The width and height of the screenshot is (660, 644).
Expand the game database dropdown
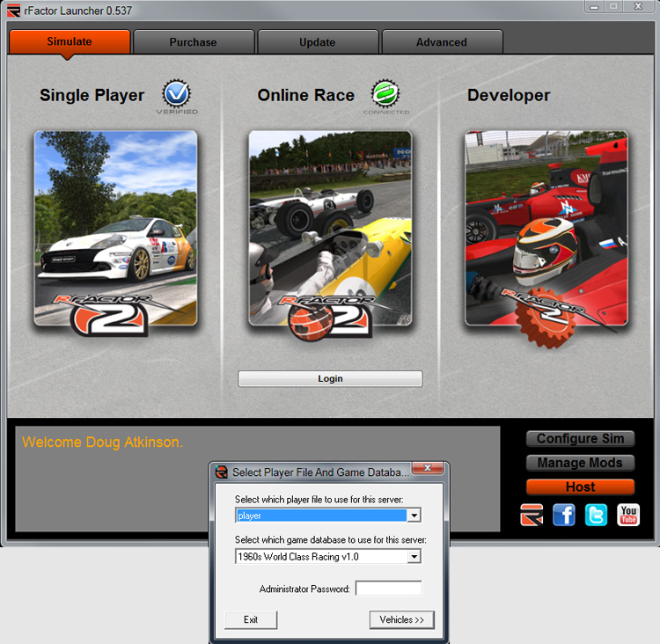[414, 557]
